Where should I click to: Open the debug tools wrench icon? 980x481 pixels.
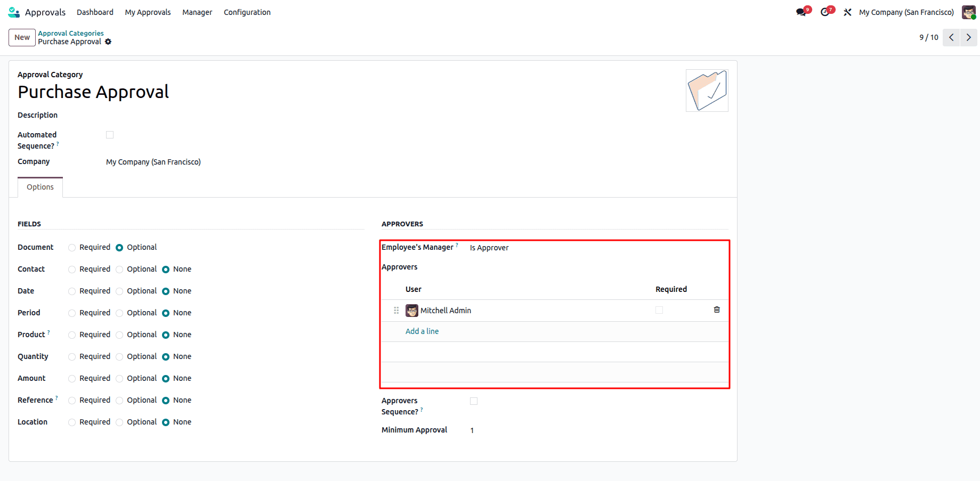(847, 12)
